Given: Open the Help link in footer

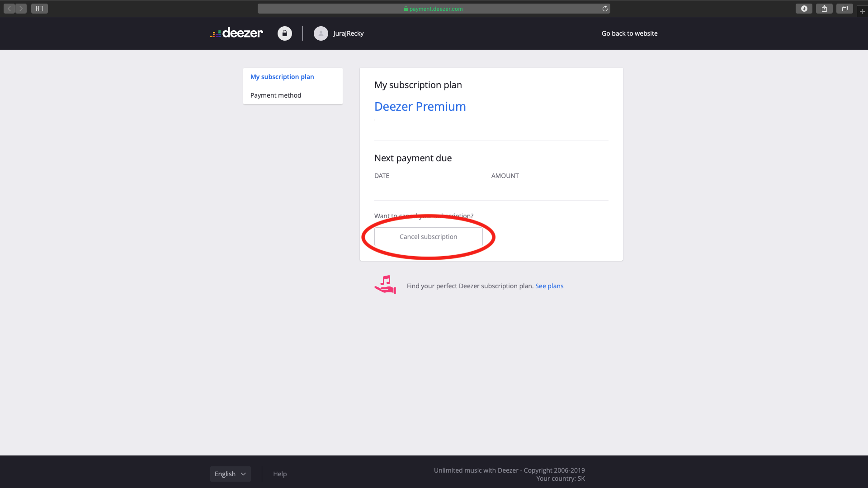Looking at the screenshot, I should [x=280, y=474].
